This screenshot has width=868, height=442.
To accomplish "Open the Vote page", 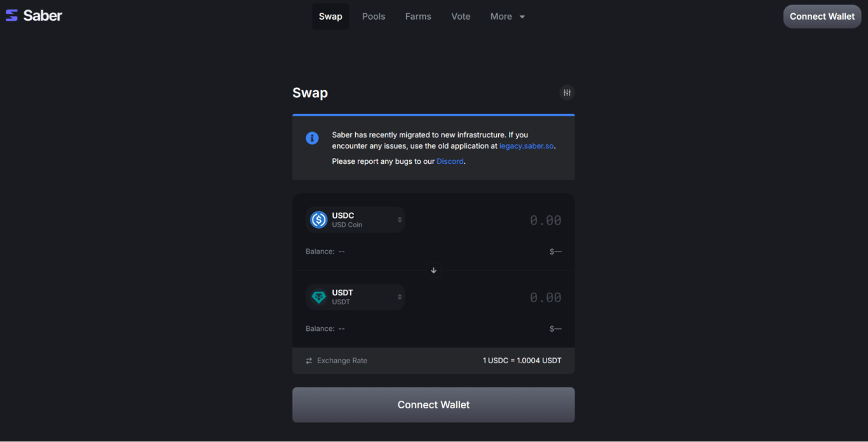I will pyautogui.click(x=461, y=17).
